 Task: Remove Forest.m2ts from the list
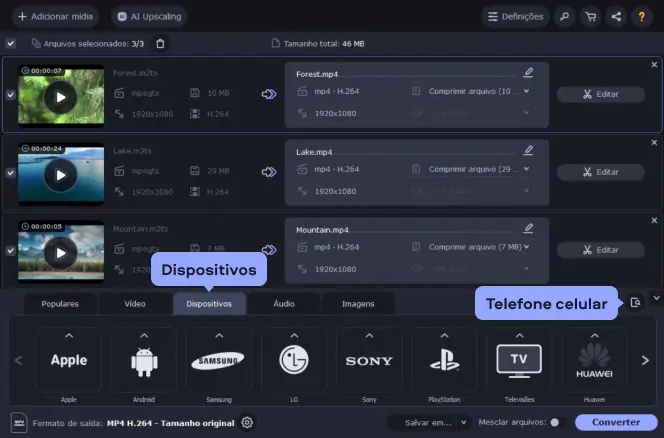click(x=654, y=64)
